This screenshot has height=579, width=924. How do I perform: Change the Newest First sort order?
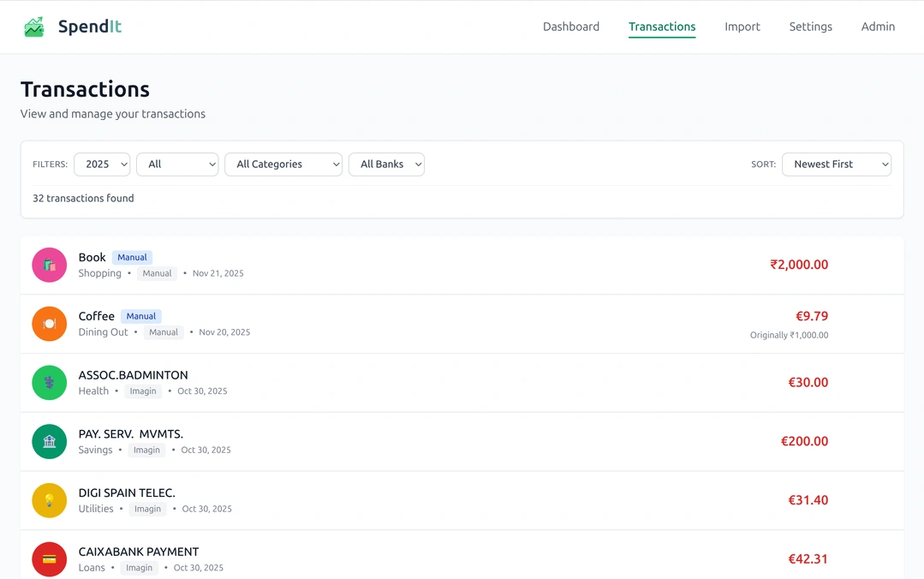[836, 164]
